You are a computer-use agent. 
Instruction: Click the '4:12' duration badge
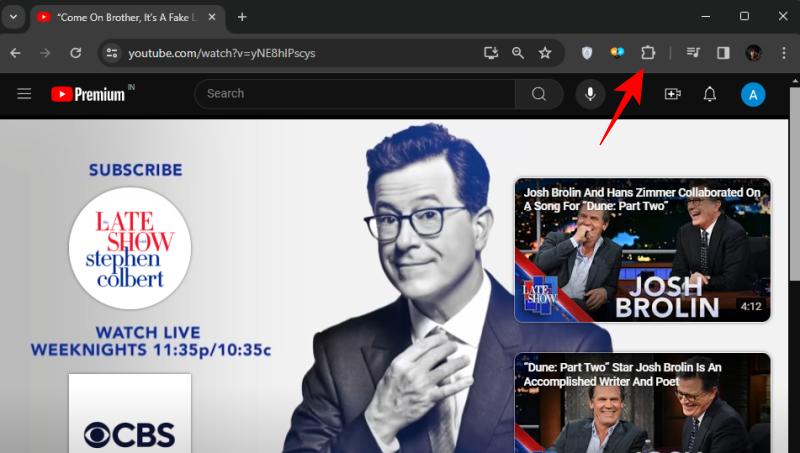point(751,306)
